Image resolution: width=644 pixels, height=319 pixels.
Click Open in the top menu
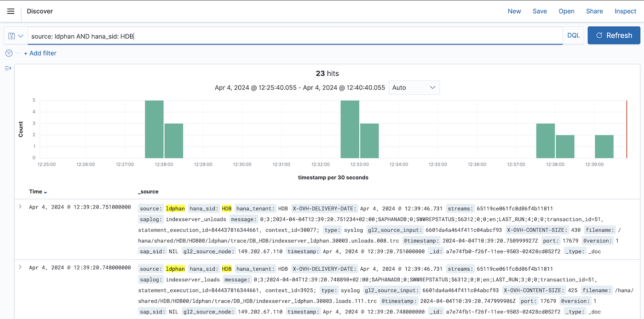(x=566, y=11)
